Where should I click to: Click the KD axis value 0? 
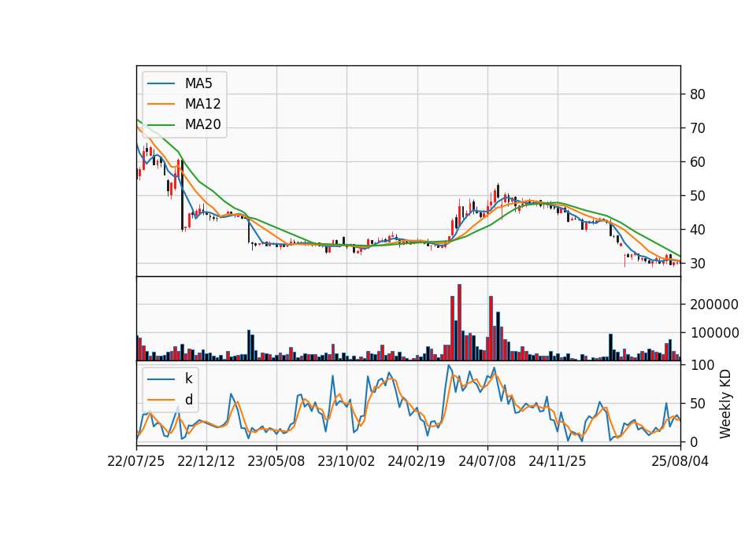pos(694,441)
